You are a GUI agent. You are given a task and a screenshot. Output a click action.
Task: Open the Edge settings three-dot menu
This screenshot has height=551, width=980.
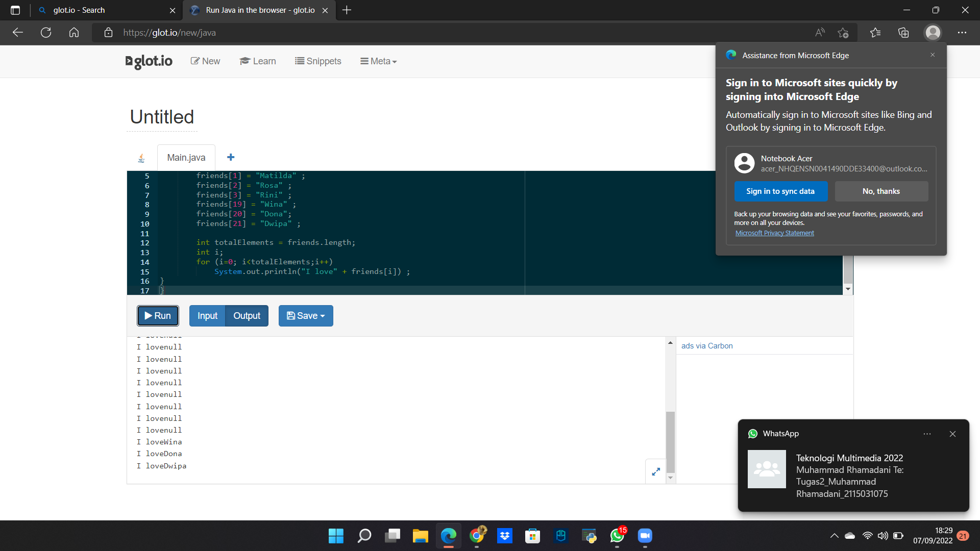[x=963, y=32]
